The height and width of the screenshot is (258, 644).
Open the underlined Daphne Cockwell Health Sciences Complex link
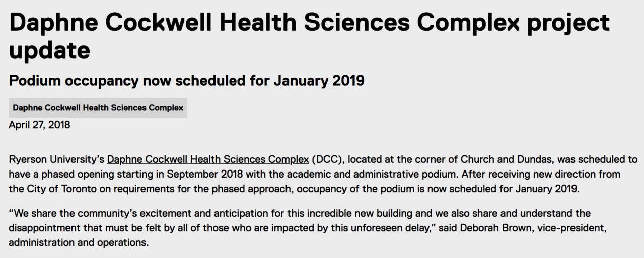[x=208, y=160]
